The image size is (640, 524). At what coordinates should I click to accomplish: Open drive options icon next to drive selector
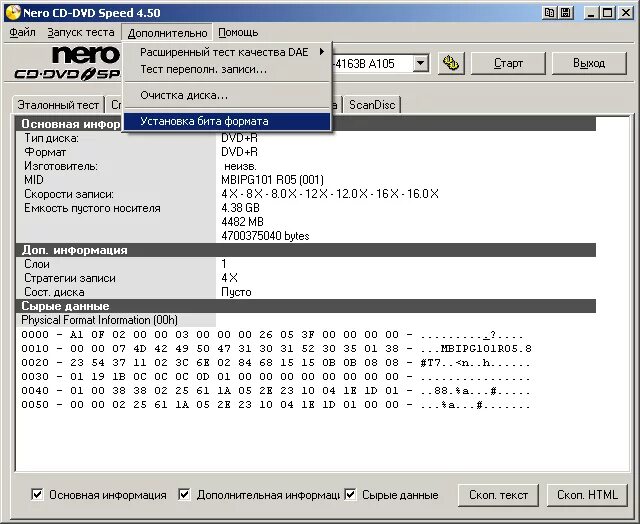(x=451, y=63)
